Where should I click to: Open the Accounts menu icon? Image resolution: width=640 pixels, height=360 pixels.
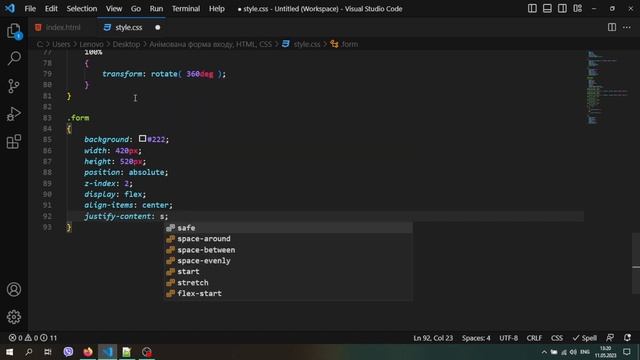point(14,289)
